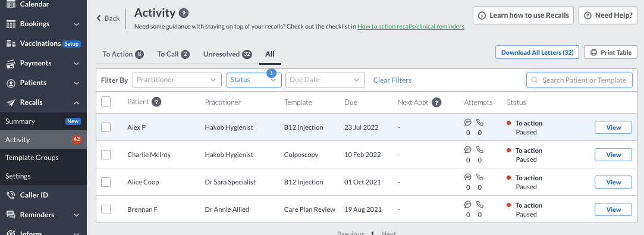Open Calendar from the sidebar icon
644x235 pixels.
click(x=11, y=4)
